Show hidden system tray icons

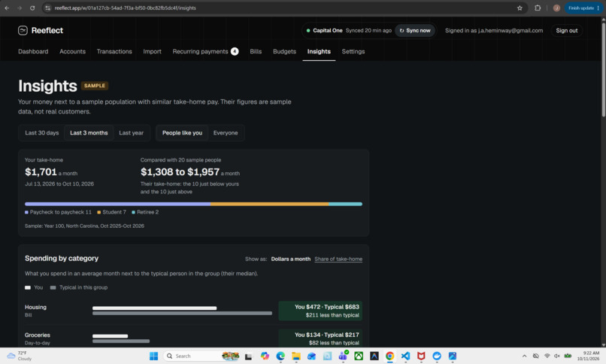coord(525,356)
